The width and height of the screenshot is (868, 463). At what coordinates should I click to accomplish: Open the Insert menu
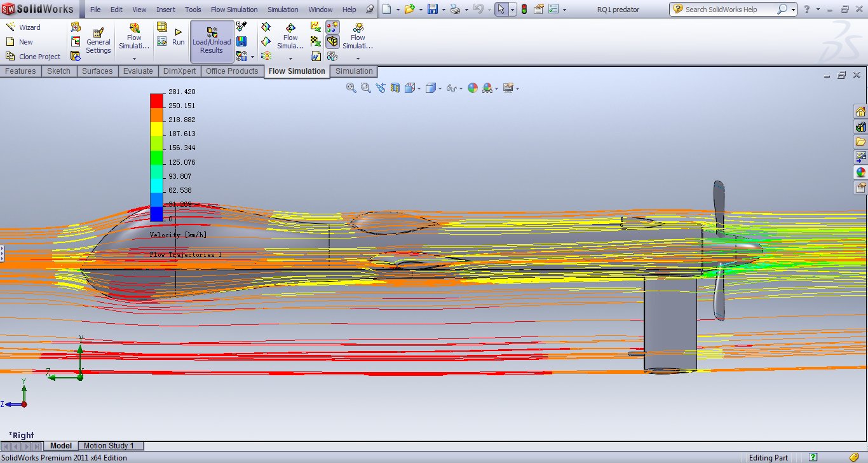point(166,10)
